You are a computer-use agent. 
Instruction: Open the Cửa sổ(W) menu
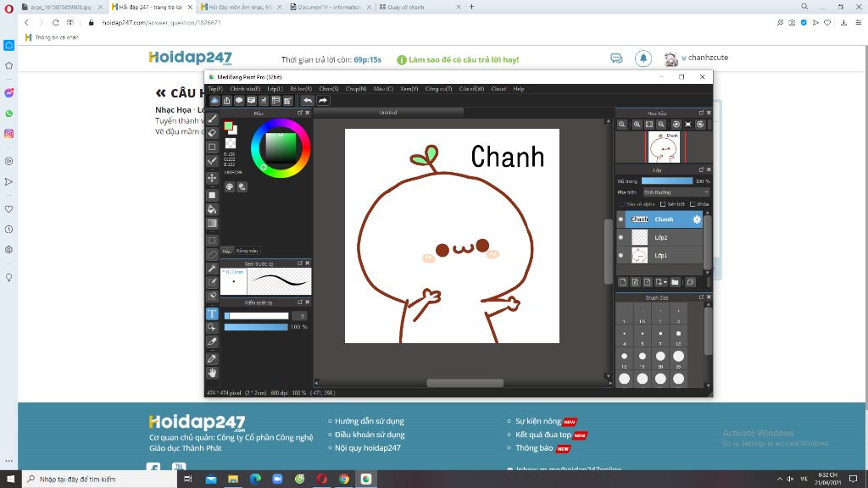click(471, 88)
